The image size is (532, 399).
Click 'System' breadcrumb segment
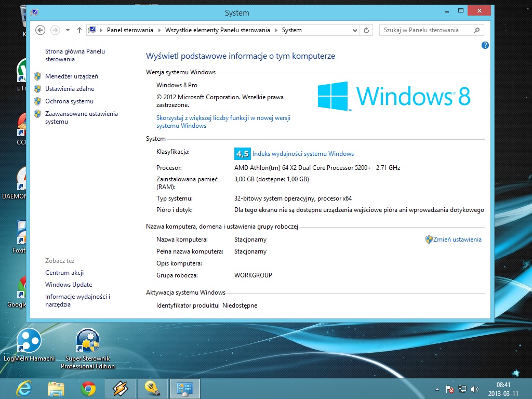tap(292, 30)
